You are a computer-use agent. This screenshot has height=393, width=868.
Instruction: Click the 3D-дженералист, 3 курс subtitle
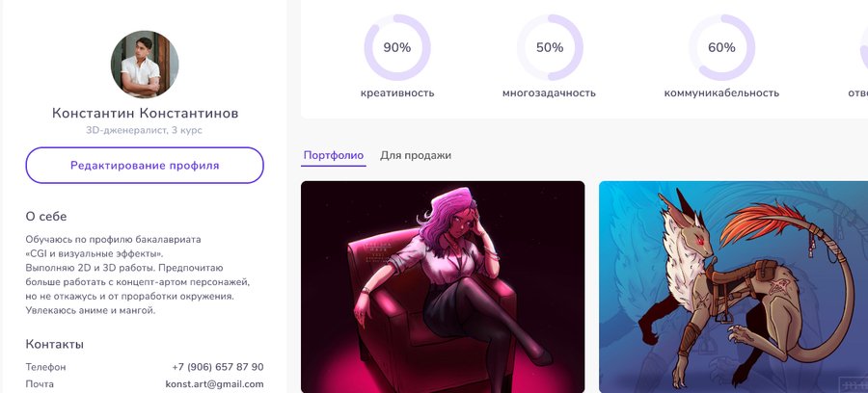point(144,130)
